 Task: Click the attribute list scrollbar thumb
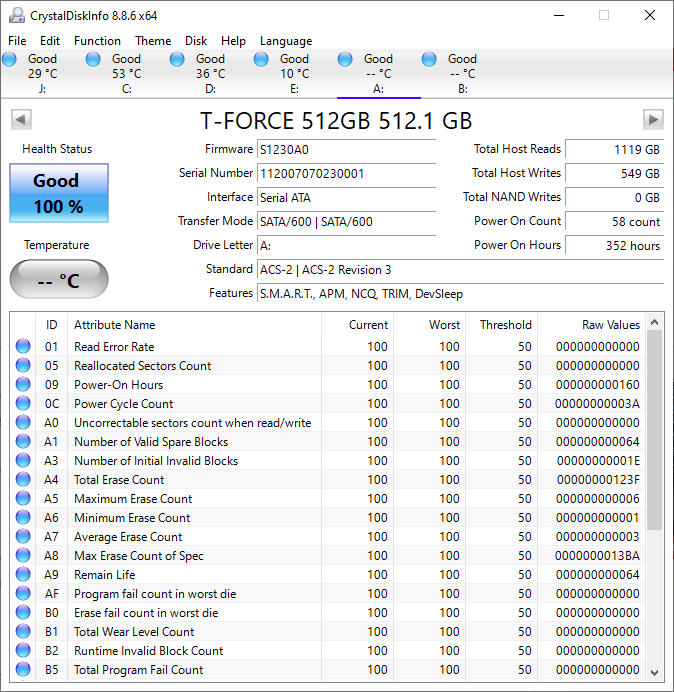click(655, 430)
